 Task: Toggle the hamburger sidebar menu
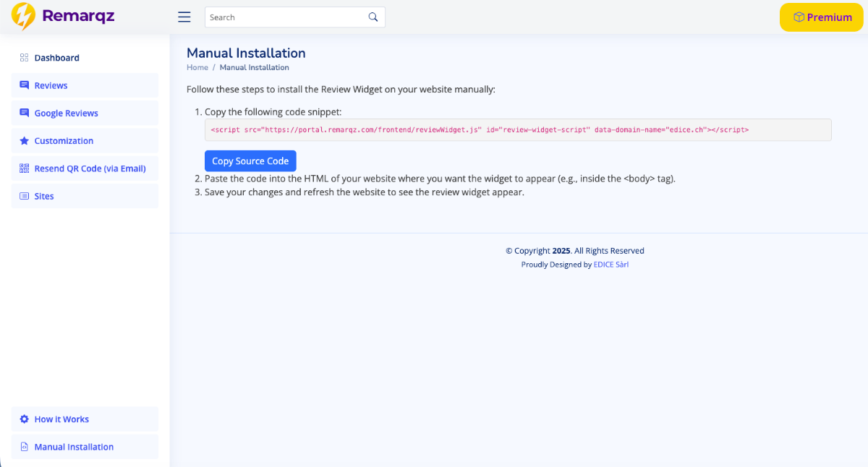coord(184,17)
